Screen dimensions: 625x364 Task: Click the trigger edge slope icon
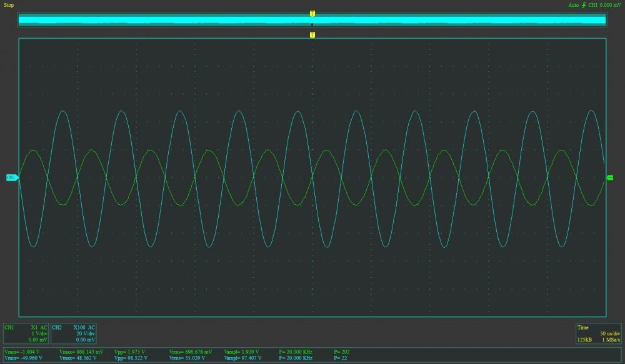582,5
